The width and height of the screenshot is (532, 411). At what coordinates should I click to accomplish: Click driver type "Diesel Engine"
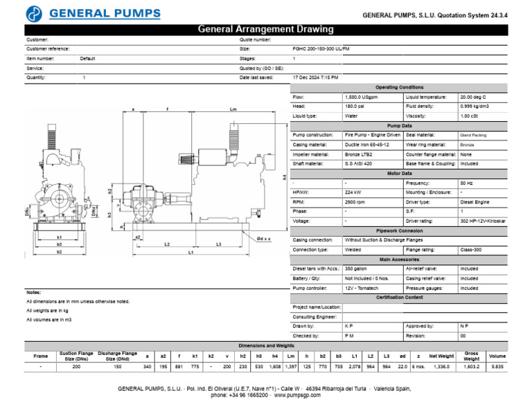coord(475,202)
